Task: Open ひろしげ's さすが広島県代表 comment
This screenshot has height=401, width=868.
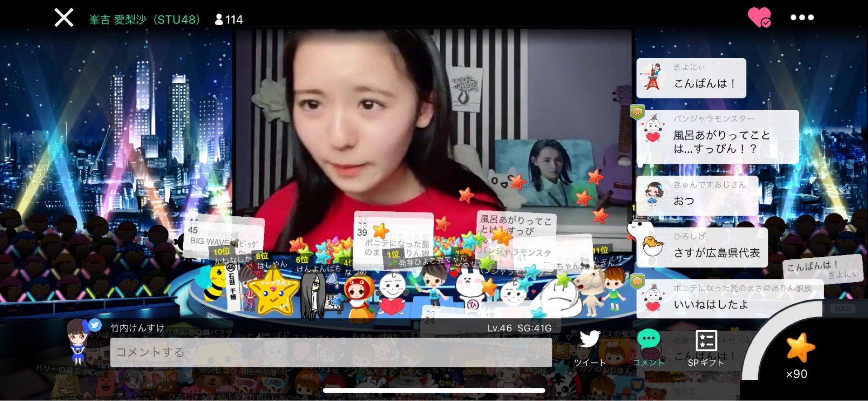Action: click(702, 247)
